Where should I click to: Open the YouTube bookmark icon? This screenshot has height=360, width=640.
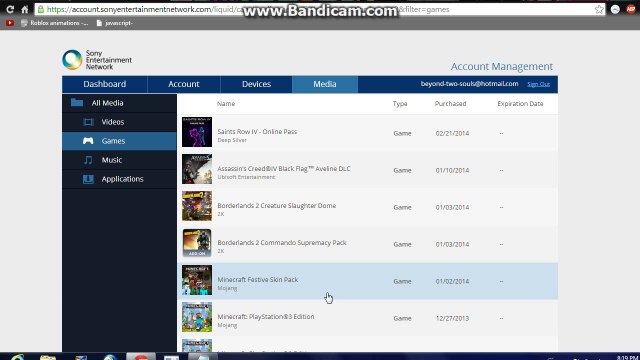point(10,23)
